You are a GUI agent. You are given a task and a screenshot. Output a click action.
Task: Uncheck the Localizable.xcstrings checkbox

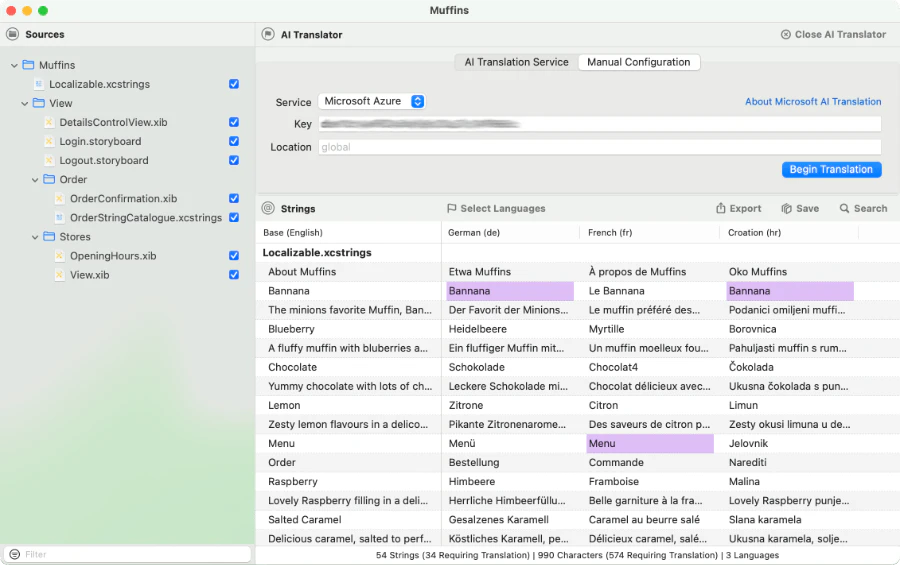point(234,84)
